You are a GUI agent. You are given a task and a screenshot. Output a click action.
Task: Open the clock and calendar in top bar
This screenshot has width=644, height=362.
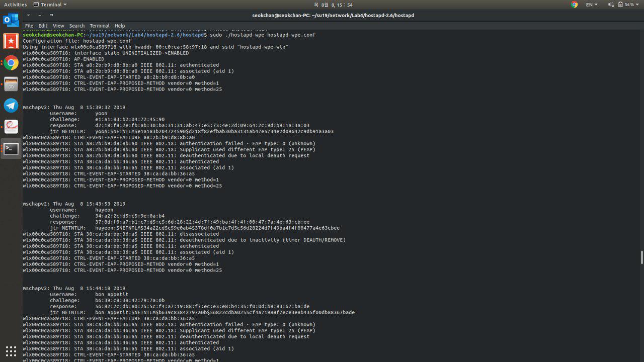(333, 5)
